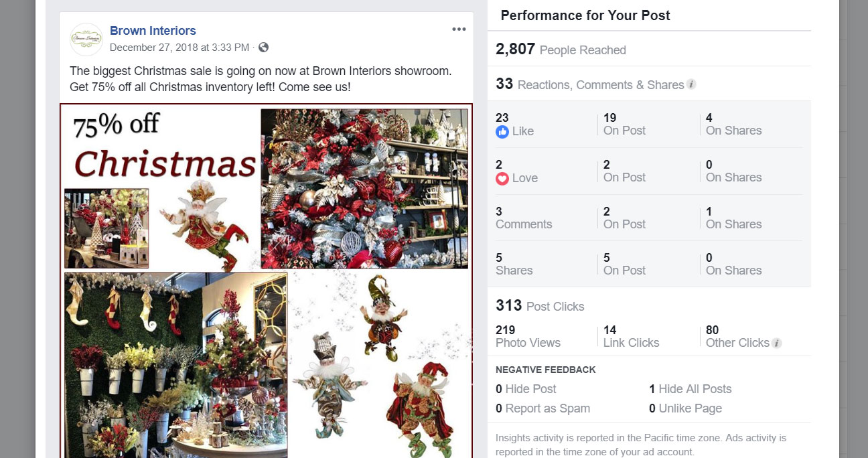Viewport: 868px width, 458px height.
Task: Click info icon beside Reactions, Comments & Shares
Action: [691, 84]
